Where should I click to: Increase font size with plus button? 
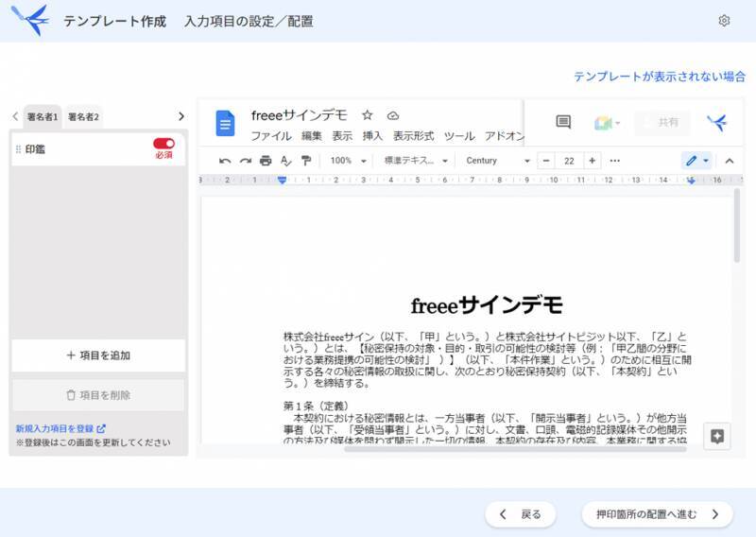(593, 161)
